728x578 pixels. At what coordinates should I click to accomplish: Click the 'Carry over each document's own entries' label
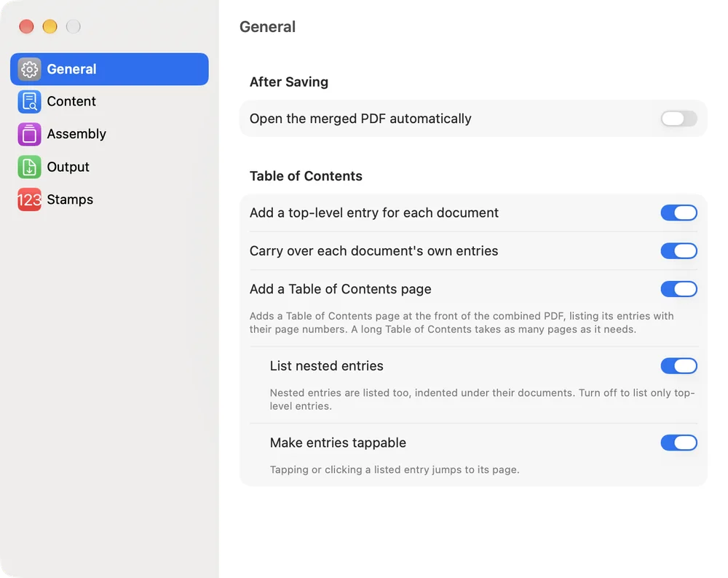coord(373,250)
